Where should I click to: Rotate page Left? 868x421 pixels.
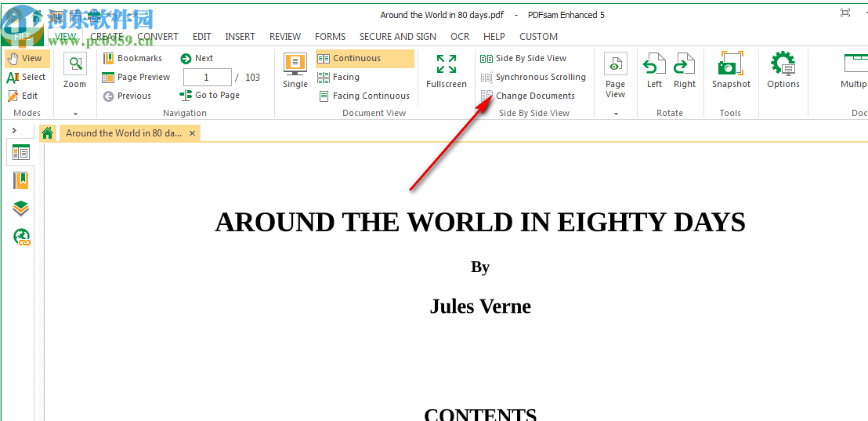pyautogui.click(x=654, y=71)
